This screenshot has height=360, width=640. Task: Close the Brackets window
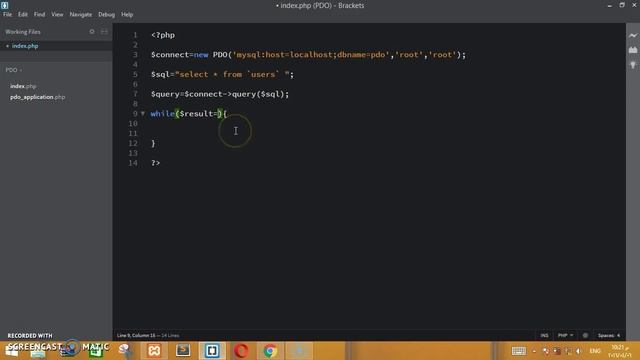click(634, 5)
